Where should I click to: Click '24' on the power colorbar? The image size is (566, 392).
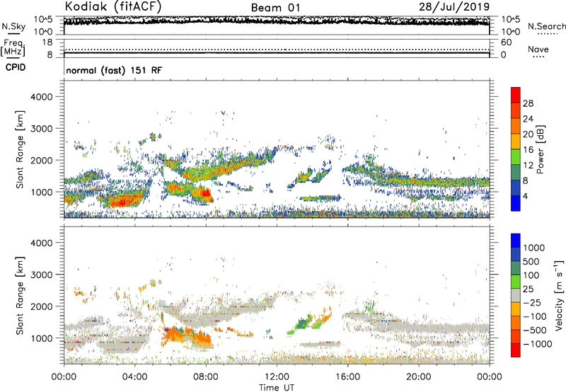pyautogui.click(x=528, y=119)
